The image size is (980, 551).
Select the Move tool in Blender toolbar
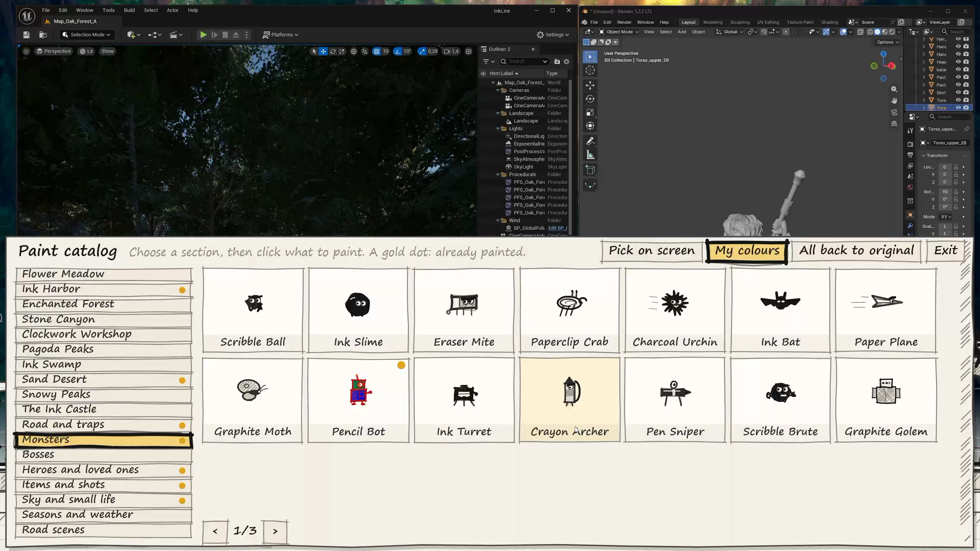tap(590, 85)
